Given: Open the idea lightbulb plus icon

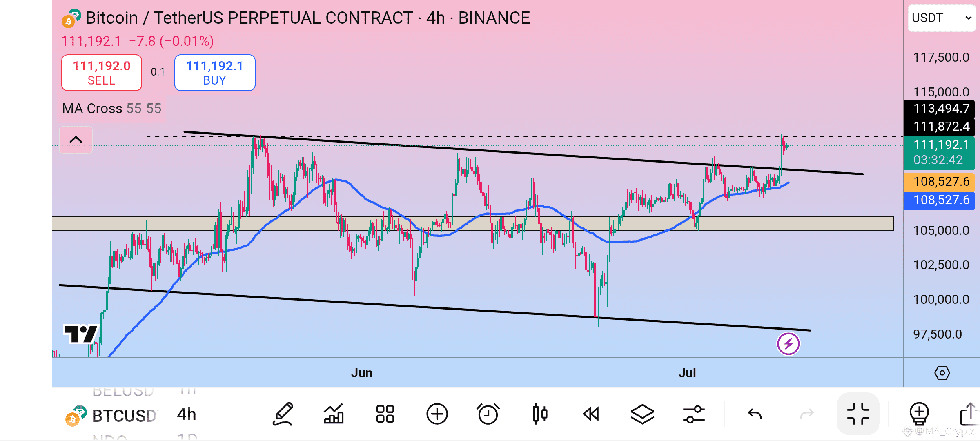Looking at the screenshot, I should coord(919,414).
